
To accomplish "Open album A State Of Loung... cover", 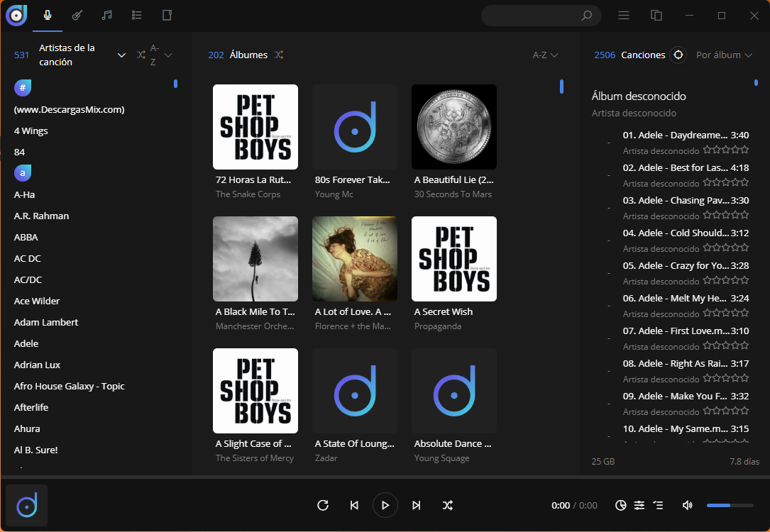I will pos(355,391).
